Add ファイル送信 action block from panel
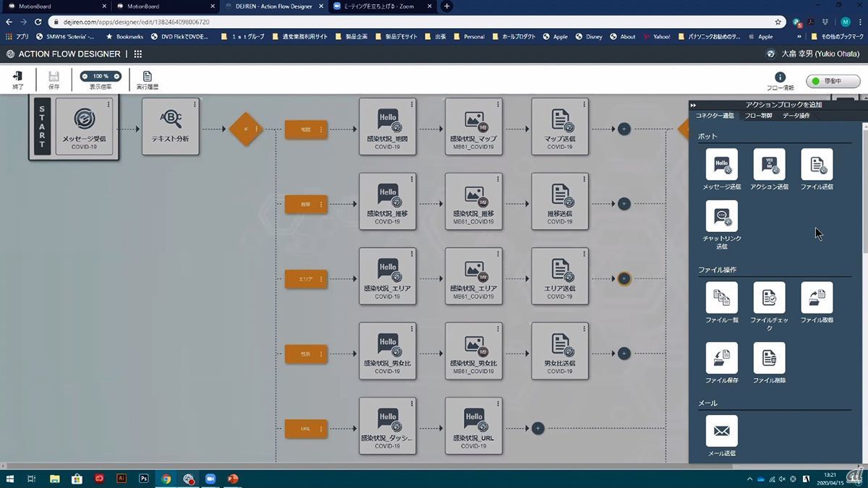The image size is (868, 488). (x=817, y=164)
